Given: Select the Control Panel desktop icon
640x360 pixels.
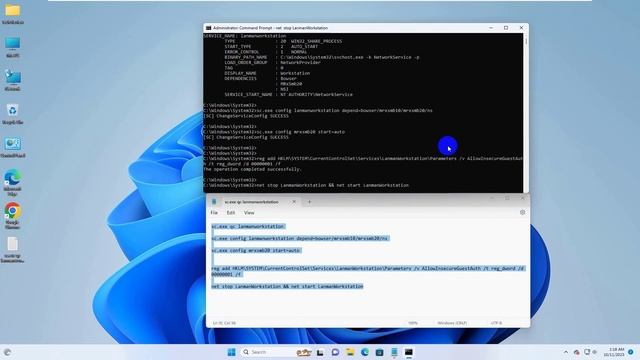Looking at the screenshot, I should click(13, 147).
